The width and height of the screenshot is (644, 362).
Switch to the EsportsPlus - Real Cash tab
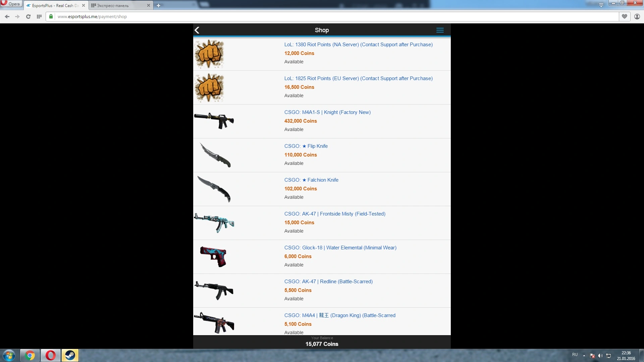[x=56, y=5]
